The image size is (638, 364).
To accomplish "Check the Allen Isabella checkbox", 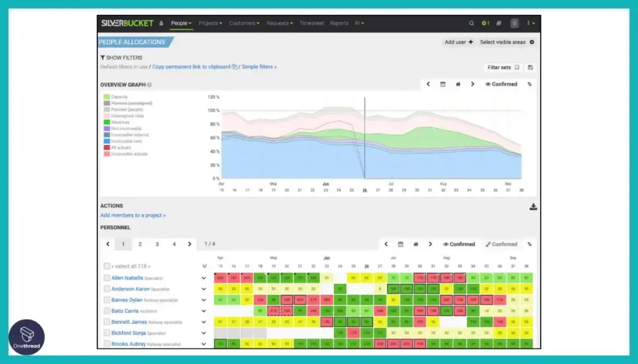I will [x=107, y=278].
